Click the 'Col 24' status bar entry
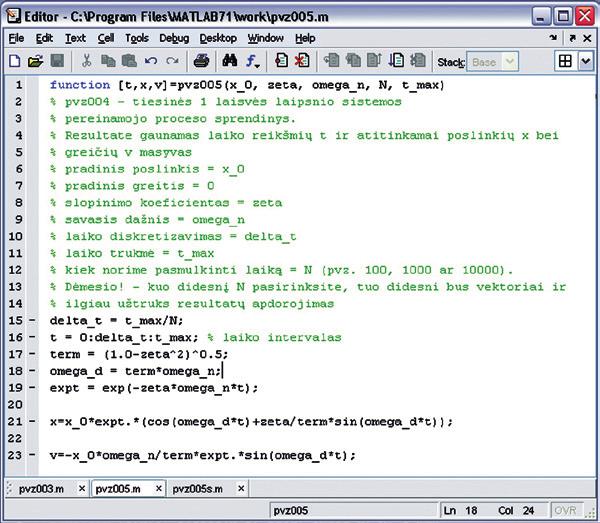This screenshot has height=523, width=600. click(516, 510)
